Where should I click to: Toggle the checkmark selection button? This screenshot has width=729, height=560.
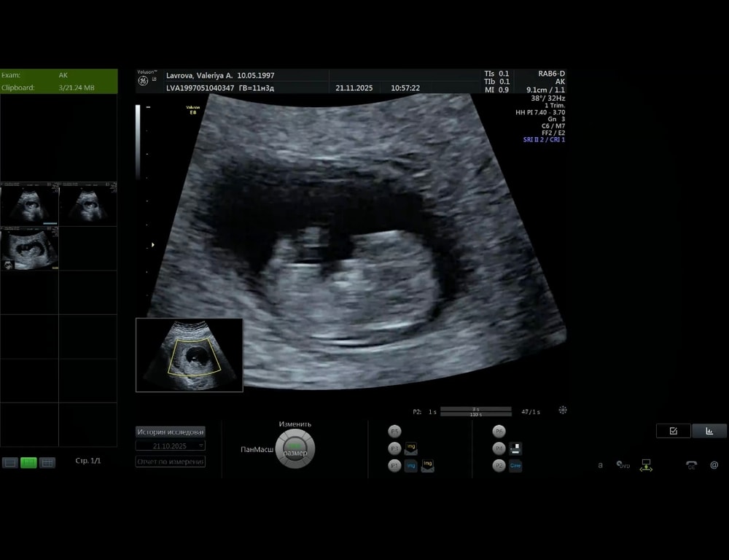(x=673, y=431)
